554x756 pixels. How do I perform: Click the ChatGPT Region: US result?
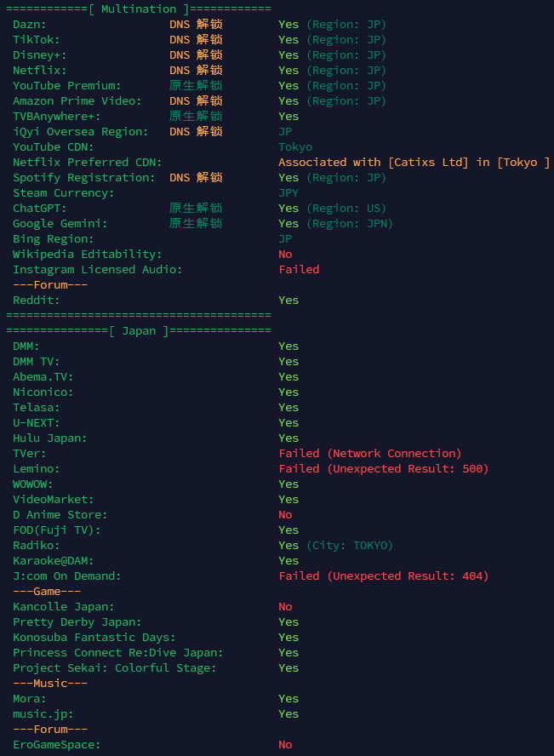tap(332, 208)
